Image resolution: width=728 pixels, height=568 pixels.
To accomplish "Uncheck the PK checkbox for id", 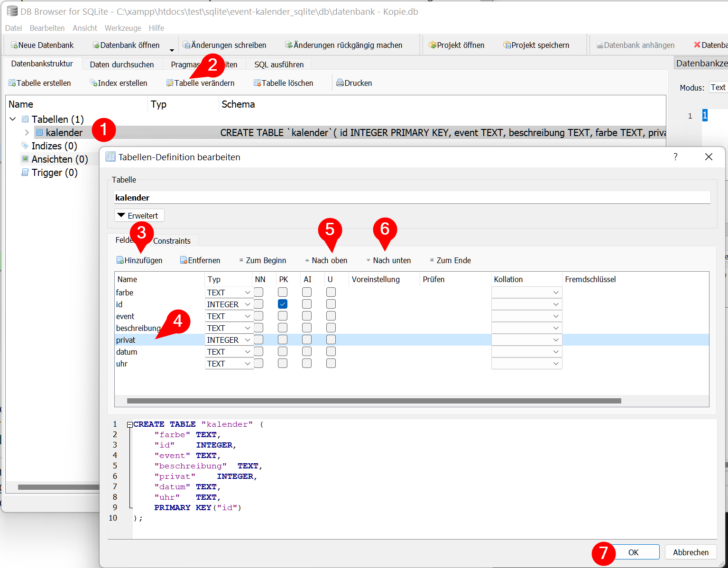I will coord(283,304).
